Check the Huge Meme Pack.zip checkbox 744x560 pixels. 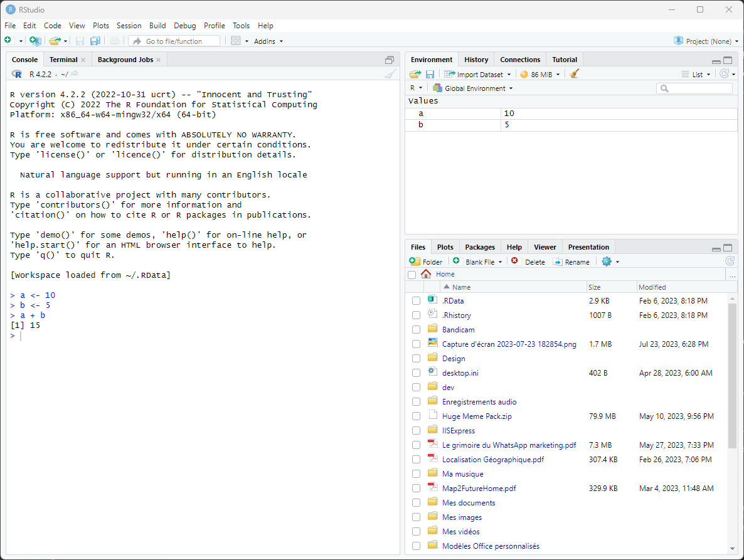(x=416, y=416)
